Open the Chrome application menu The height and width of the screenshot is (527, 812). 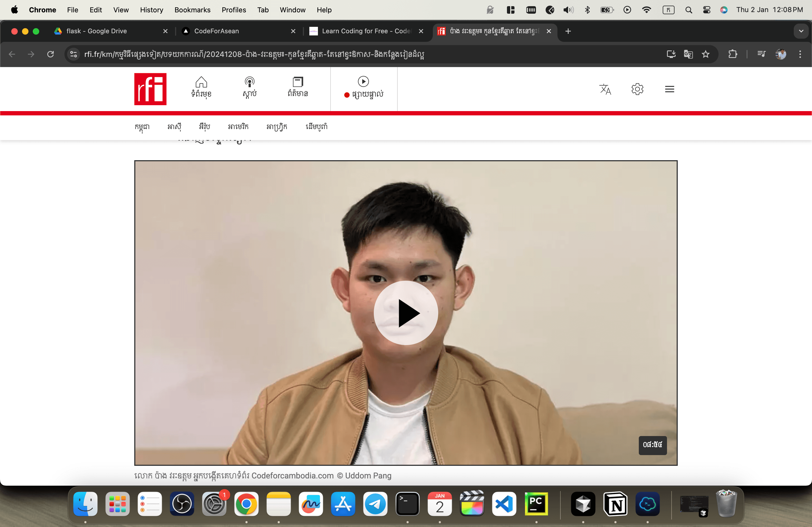point(42,10)
